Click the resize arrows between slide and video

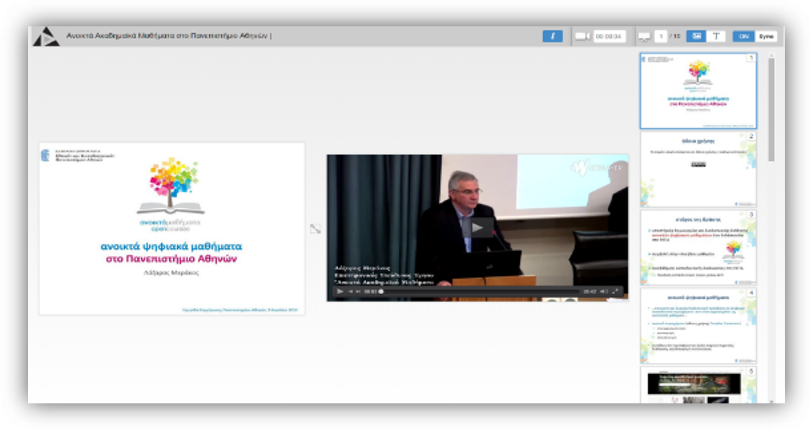pos(315,229)
